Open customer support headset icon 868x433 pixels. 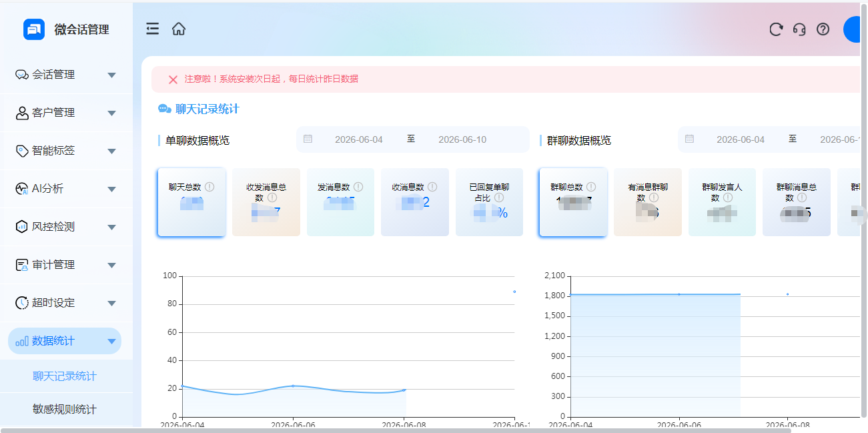(799, 29)
